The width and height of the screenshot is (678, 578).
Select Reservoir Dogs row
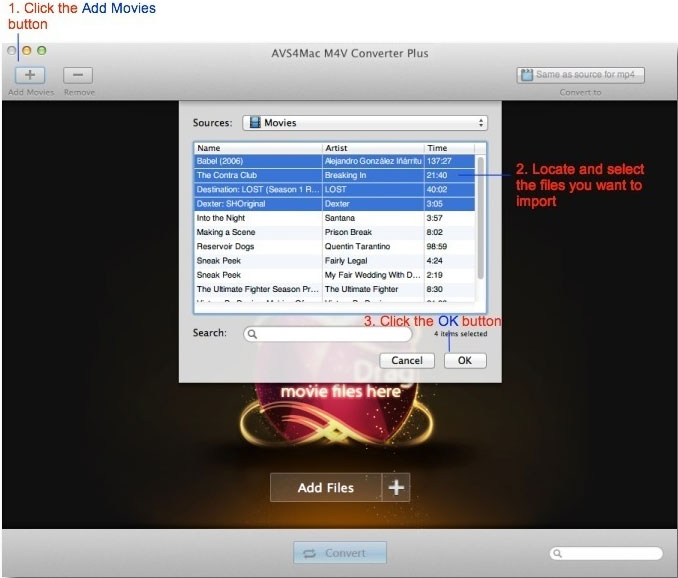(x=335, y=247)
